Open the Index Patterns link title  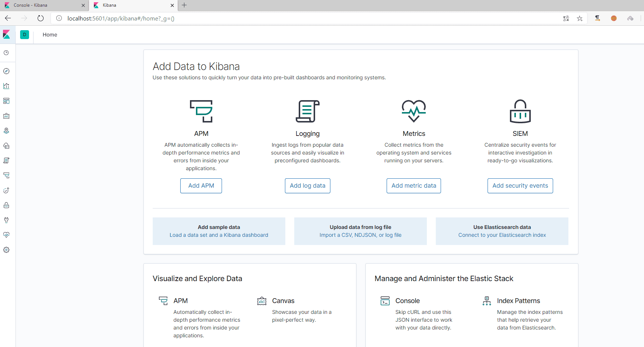click(518, 301)
